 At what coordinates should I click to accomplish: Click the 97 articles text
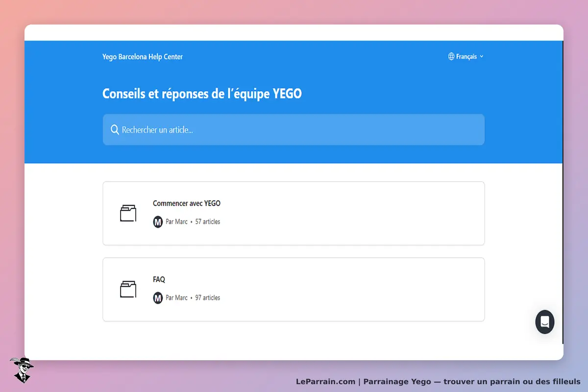tap(208, 298)
